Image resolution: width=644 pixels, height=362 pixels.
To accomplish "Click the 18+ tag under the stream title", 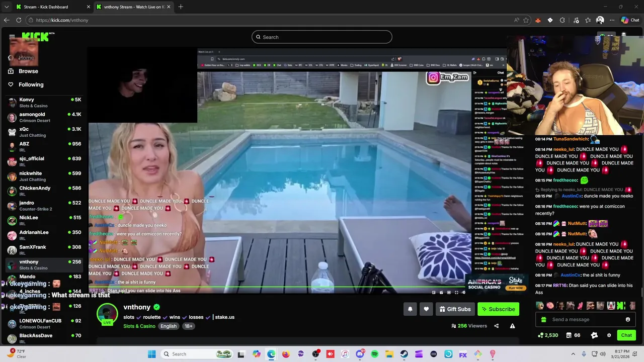I will coord(188,326).
